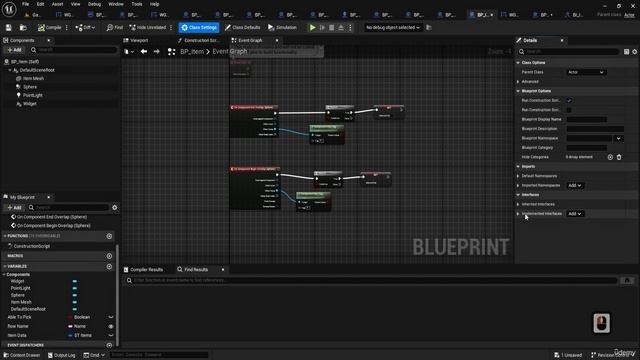The image size is (640, 360).
Task: Open play options three-dot menu
Action: (350, 27)
